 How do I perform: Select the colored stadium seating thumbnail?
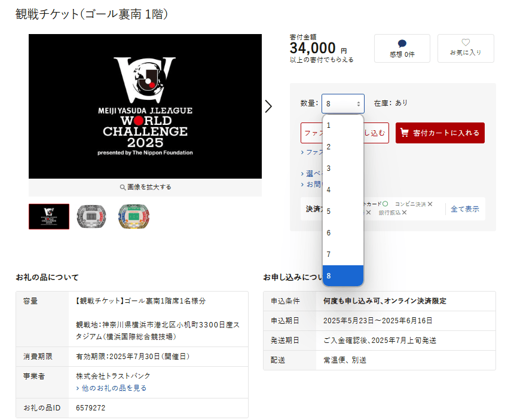[x=133, y=216]
